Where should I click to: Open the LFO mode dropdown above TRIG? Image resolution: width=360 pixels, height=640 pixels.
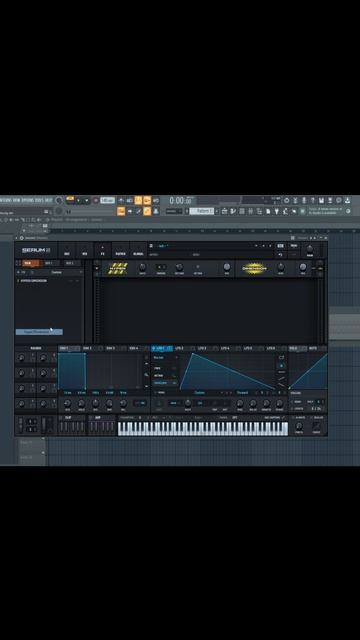tap(165, 357)
